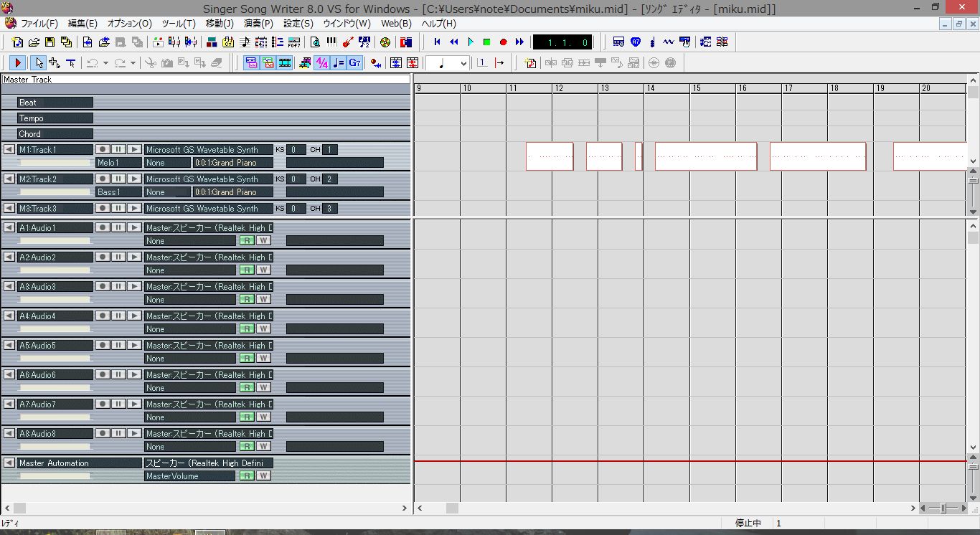Click the CD disc icon
The width and height of the screenshot is (980, 535).
click(385, 42)
